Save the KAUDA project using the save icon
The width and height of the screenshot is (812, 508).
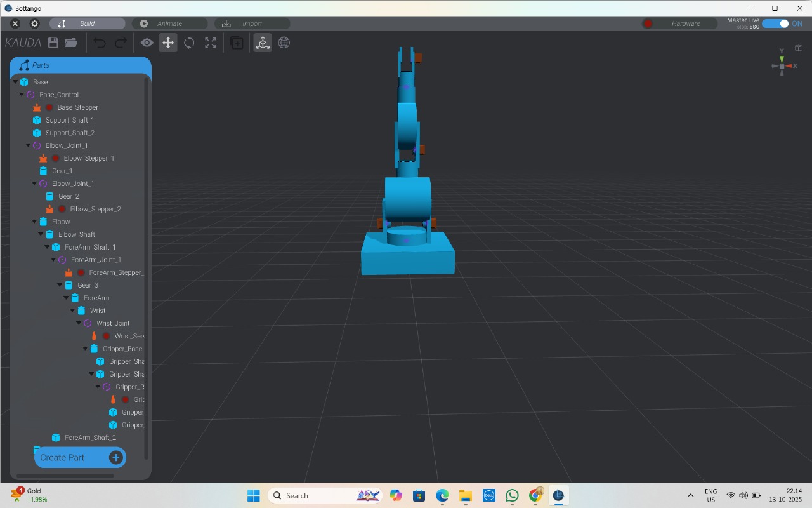tap(54, 43)
